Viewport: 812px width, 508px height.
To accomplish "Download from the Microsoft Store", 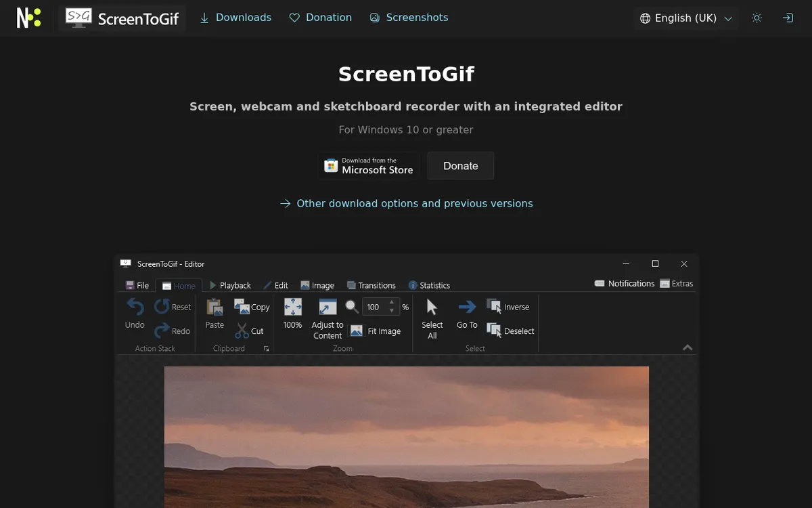I will point(369,166).
